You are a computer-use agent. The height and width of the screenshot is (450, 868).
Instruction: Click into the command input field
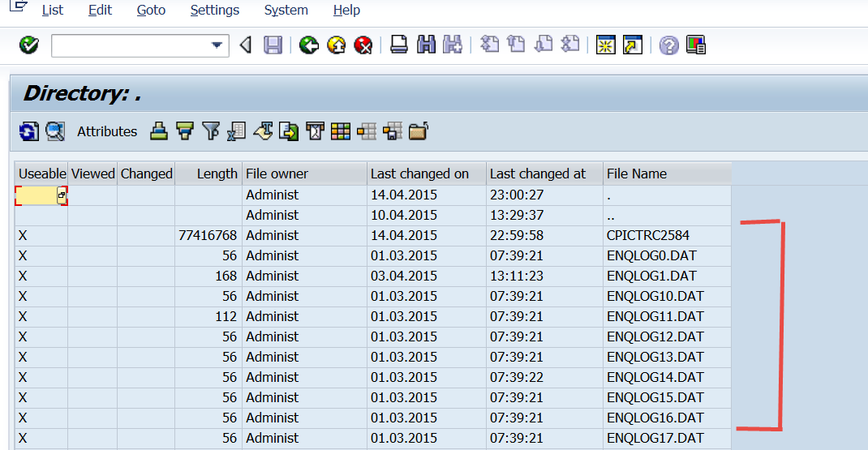(131, 45)
